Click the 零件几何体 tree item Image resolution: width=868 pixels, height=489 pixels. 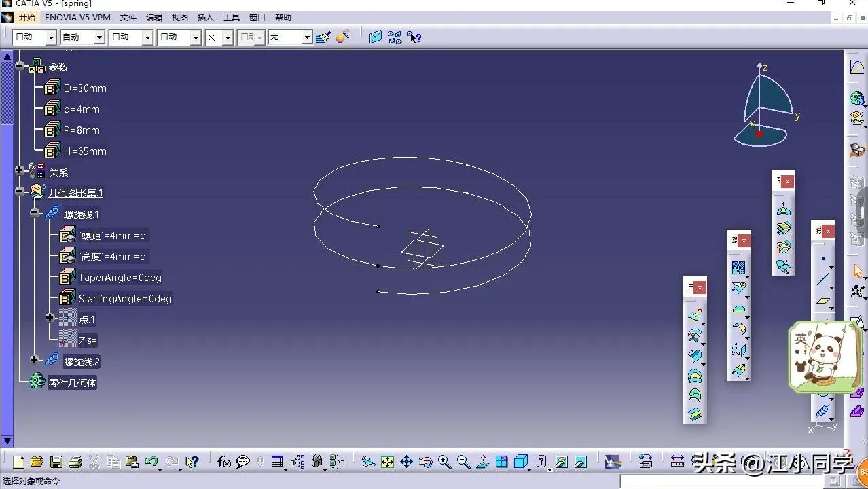point(72,383)
